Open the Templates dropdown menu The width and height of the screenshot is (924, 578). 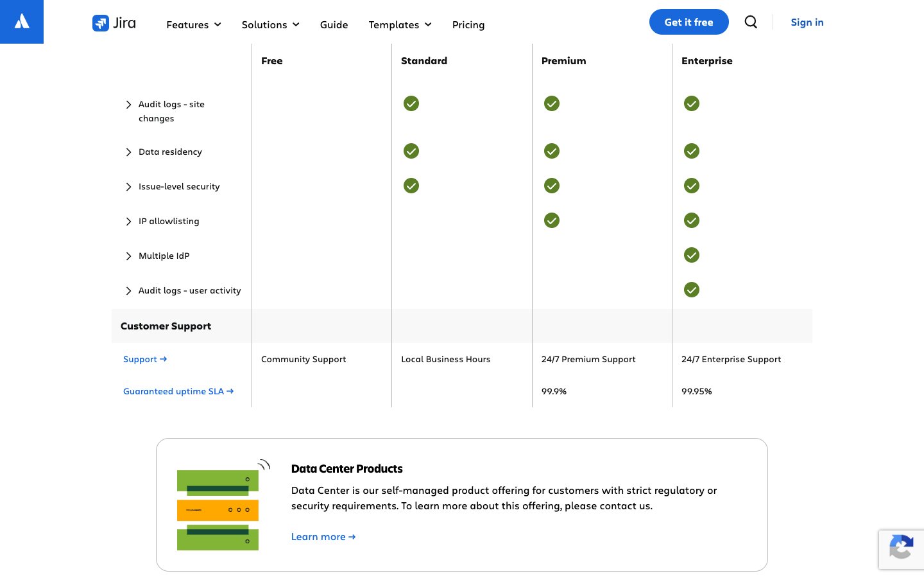[400, 24]
